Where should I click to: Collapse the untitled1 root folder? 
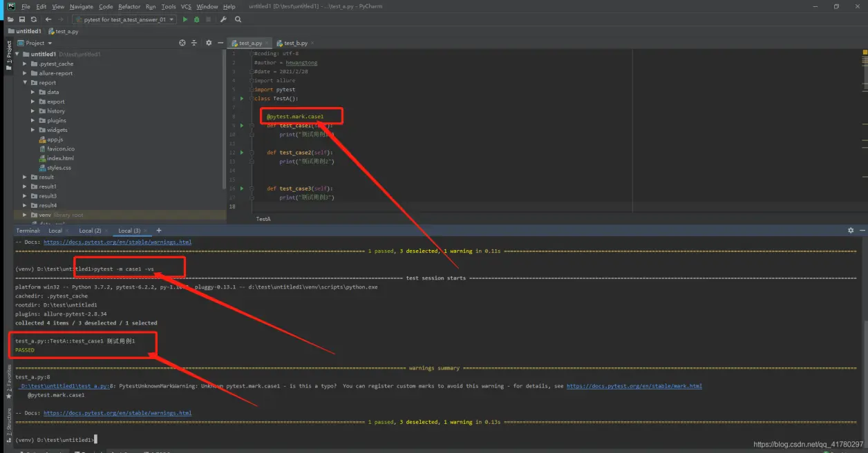pos(18,54)
